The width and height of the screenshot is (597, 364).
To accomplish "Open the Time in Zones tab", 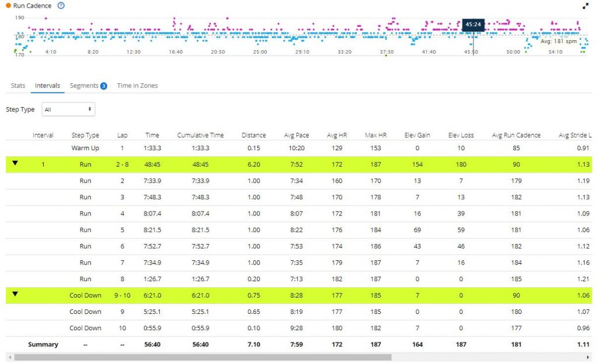I will pyautogui.click(x=137, y=86).
